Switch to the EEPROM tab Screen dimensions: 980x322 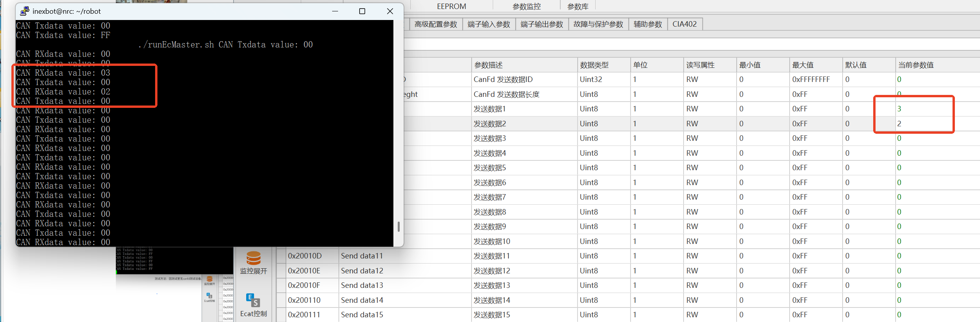click(x=452, y=6)
